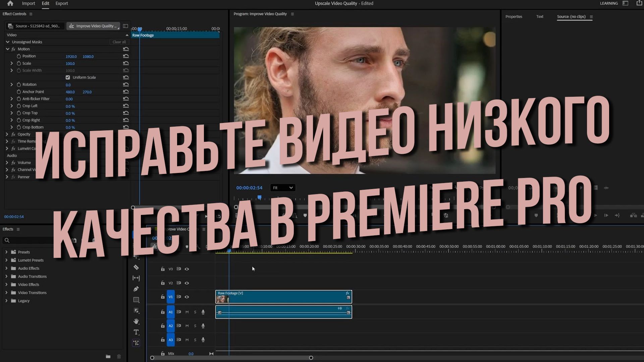
Task: Click the Share icon in the top-right corner
Action: [639, 3]
